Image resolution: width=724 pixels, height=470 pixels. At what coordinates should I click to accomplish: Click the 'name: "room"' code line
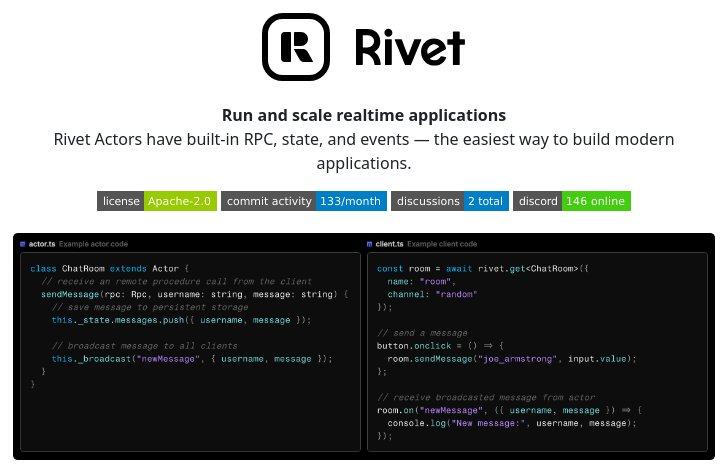point(422,281)
